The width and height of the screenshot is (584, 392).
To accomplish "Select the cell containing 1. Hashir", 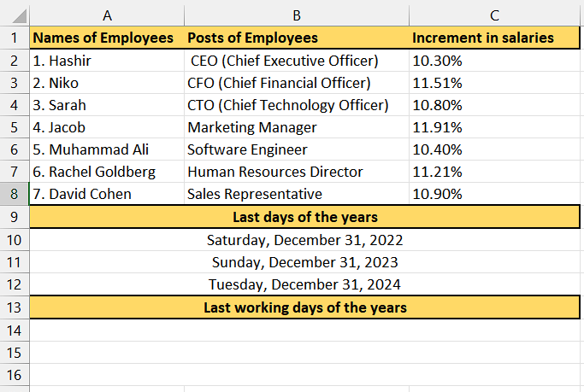I will coord(107,61).
